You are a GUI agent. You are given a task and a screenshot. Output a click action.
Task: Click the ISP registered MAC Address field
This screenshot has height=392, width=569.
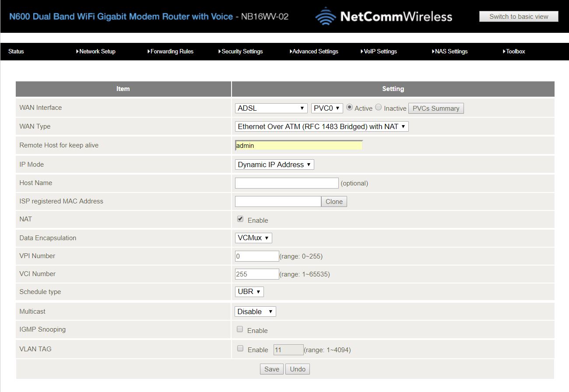[x=278, y=201]
